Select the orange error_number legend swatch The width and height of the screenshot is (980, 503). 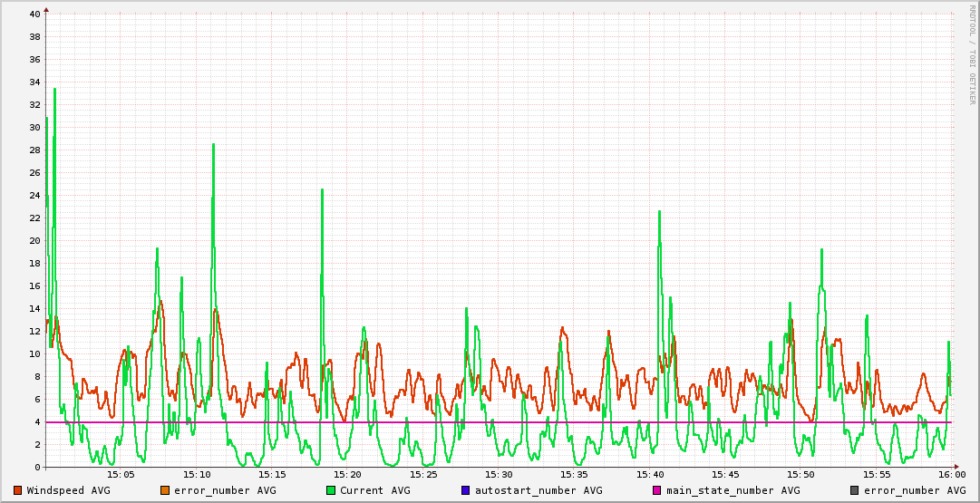(165, 490)
